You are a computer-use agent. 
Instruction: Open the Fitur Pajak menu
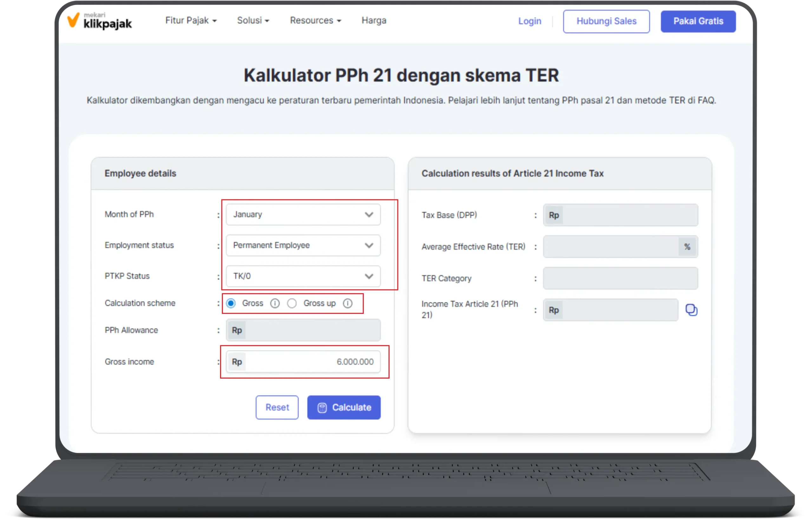click(x=190, y=20)
